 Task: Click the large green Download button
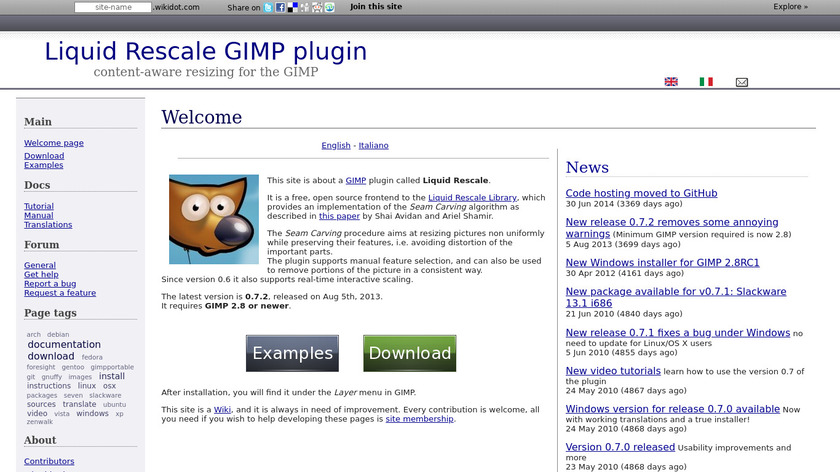pos(410,353)
